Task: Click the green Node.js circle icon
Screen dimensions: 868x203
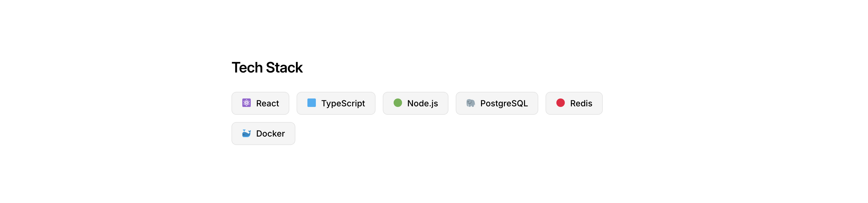Action: 398,103
